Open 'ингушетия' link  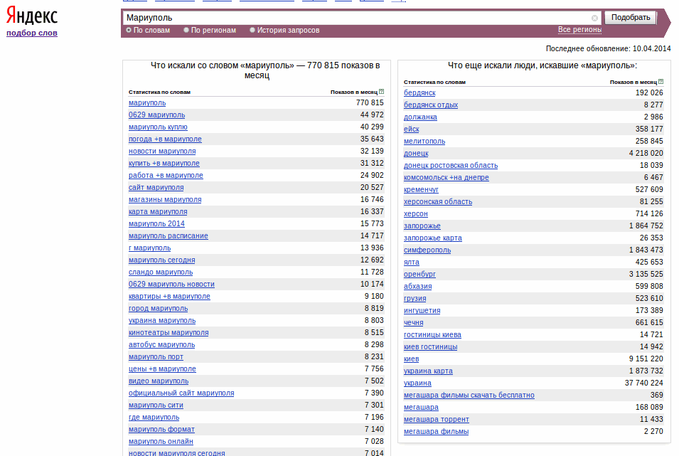tap(422, 311)
